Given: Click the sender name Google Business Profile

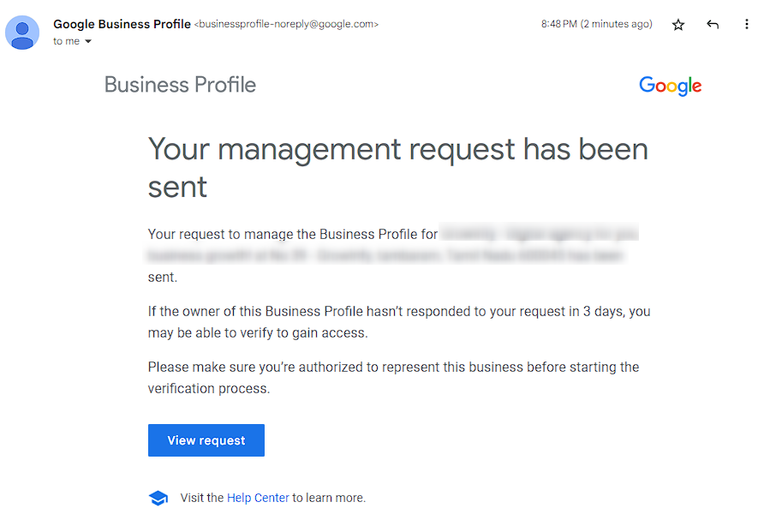Looking at the screenshot, I should (122, 24).
